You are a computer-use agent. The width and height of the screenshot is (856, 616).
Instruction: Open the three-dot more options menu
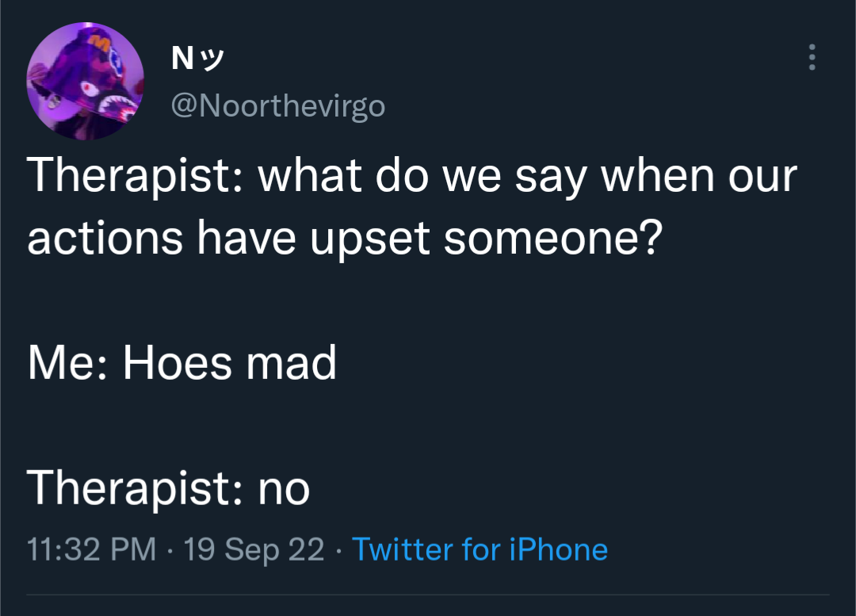point(812,57)
